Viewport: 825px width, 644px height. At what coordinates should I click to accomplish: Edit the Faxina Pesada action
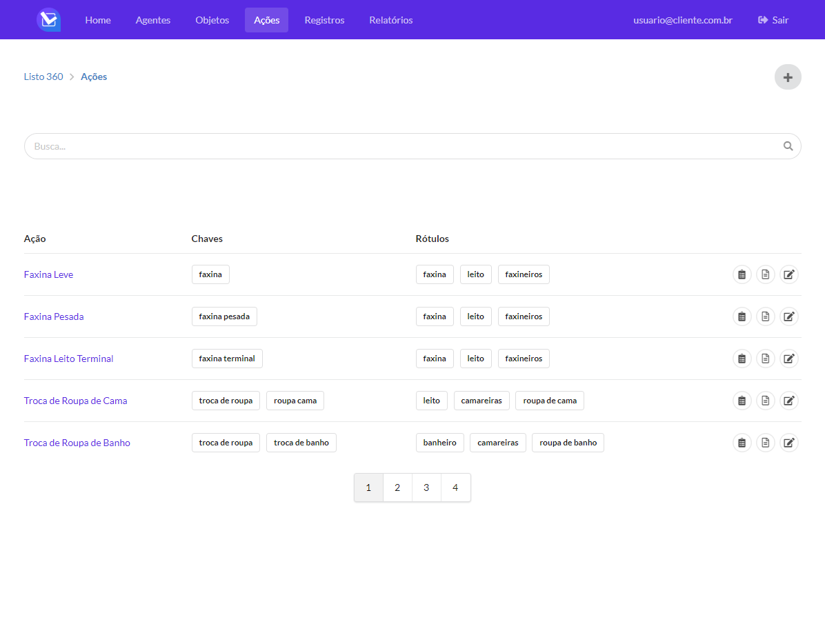pos(788,316)
